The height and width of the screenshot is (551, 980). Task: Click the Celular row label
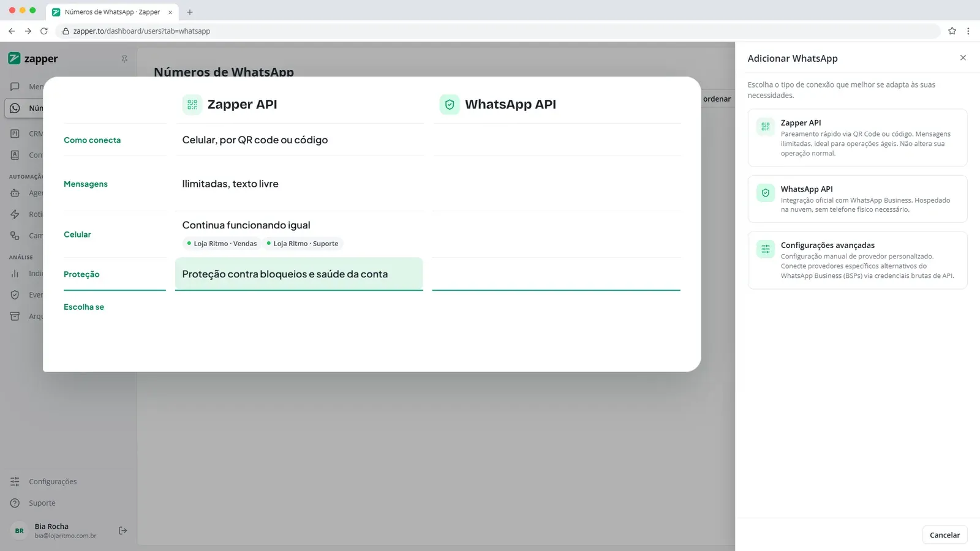point(77,234)
